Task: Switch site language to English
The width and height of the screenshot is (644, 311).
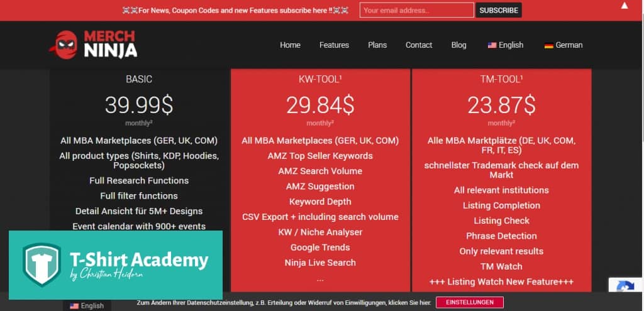Action: pos(506,45)
